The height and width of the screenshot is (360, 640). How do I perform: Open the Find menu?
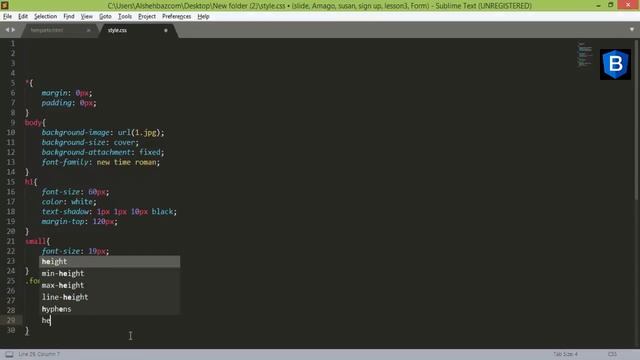pos(69,16)
